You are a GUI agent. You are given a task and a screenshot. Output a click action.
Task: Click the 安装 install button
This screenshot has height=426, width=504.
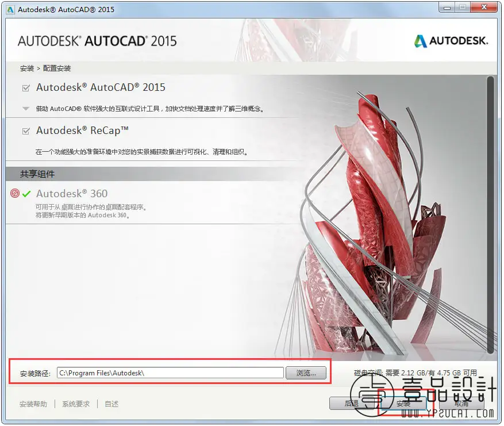pyautogui.click(x=403, y=404)
